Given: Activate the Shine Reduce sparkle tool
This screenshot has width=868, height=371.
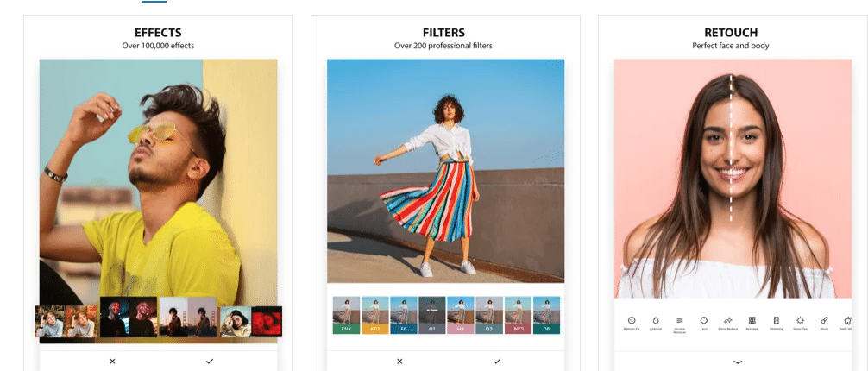Looking at the screenshot, I should tap(728, 324).
